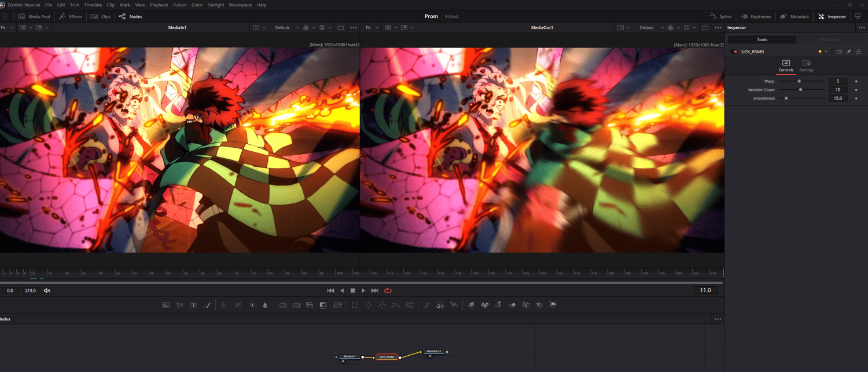Screen dimensions: 868x372
Task: Switch to the Settings tab in Inspector
Action: click(x=806, y=65)
